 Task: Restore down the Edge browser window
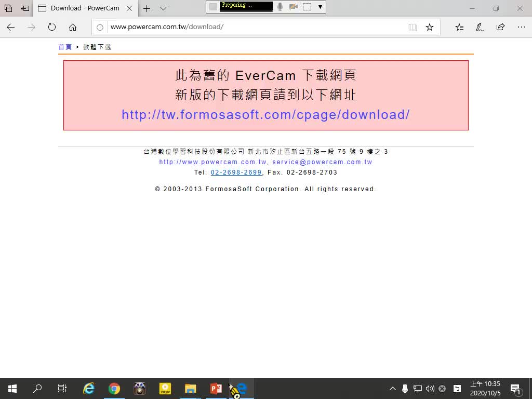[496, 8]
